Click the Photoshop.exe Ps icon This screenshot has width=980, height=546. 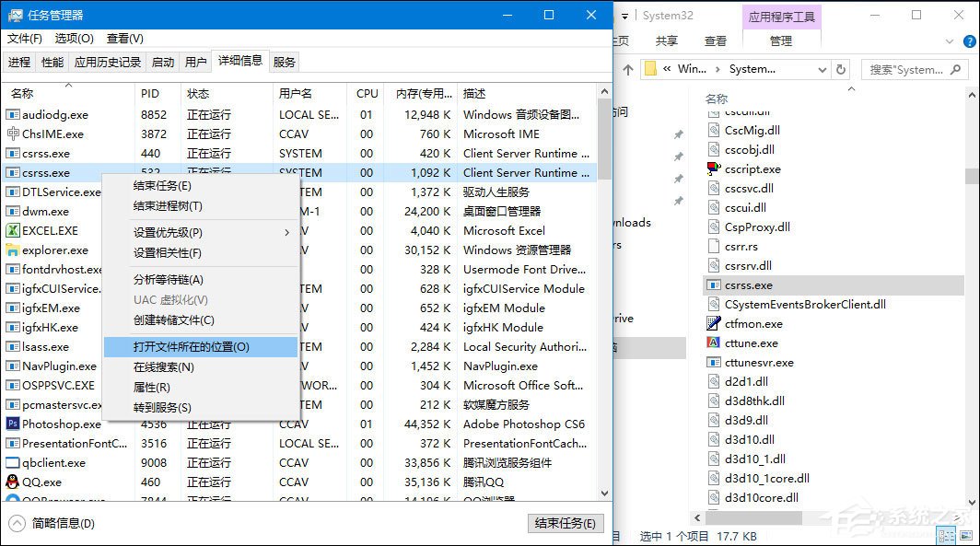click(x=13, y=424)
